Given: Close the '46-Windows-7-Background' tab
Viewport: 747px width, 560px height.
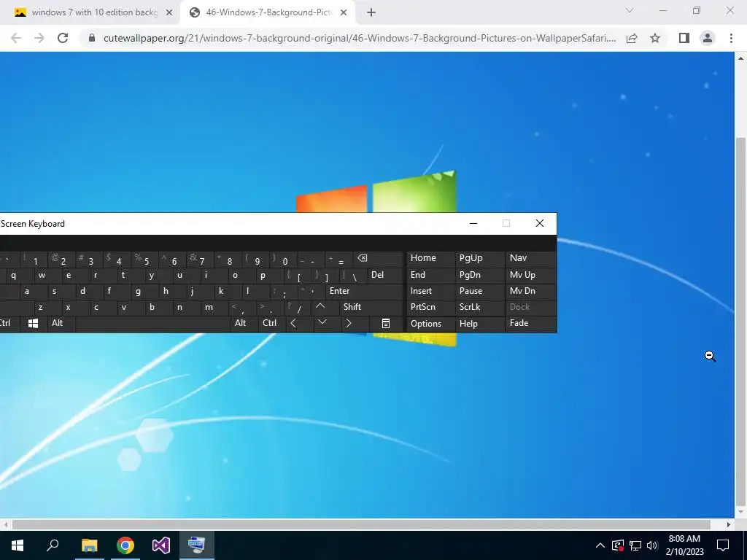Looking at the screenshot, I should (344, 13).
